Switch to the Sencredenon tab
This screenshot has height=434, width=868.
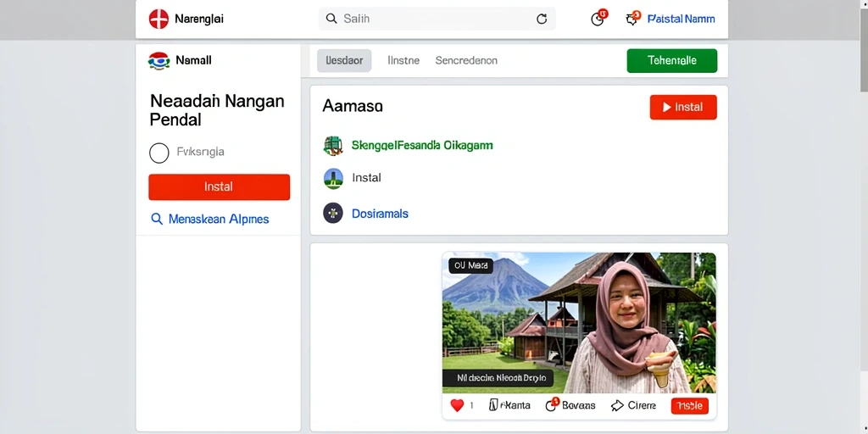466,60
